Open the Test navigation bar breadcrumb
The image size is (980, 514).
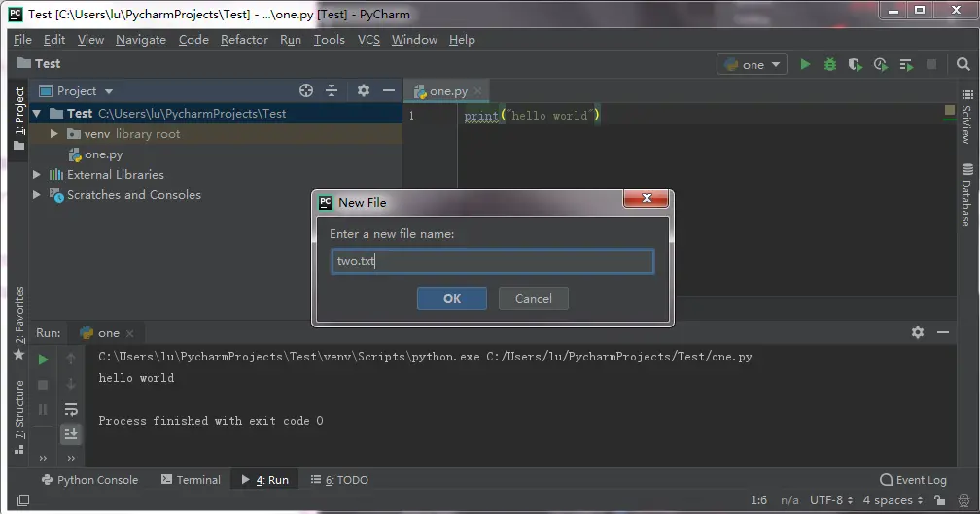(39, 64)
